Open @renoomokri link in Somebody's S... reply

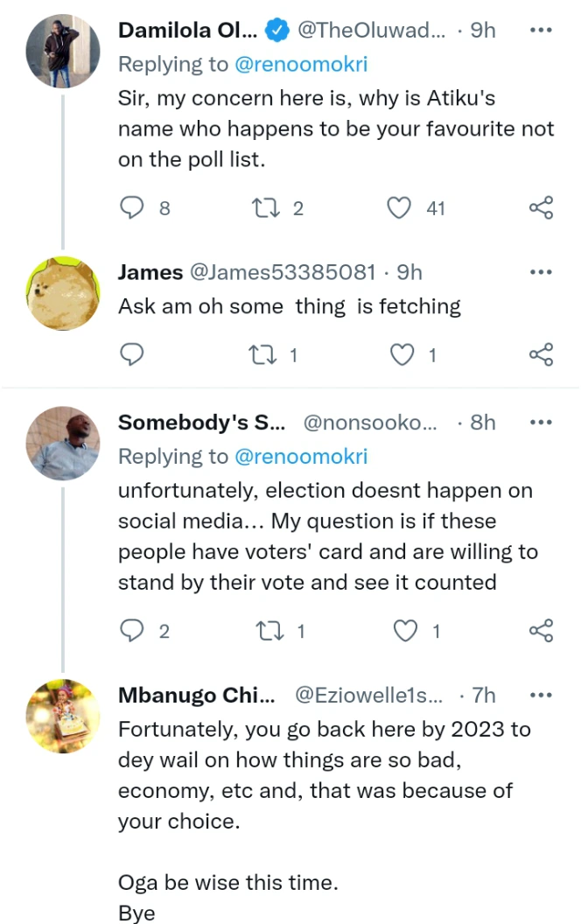click(x=300, y=456)
